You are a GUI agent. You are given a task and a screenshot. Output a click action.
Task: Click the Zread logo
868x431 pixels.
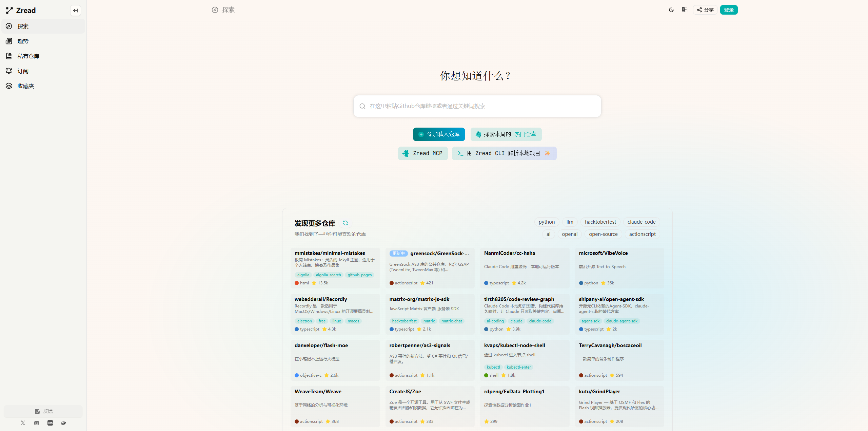point(21,10)
